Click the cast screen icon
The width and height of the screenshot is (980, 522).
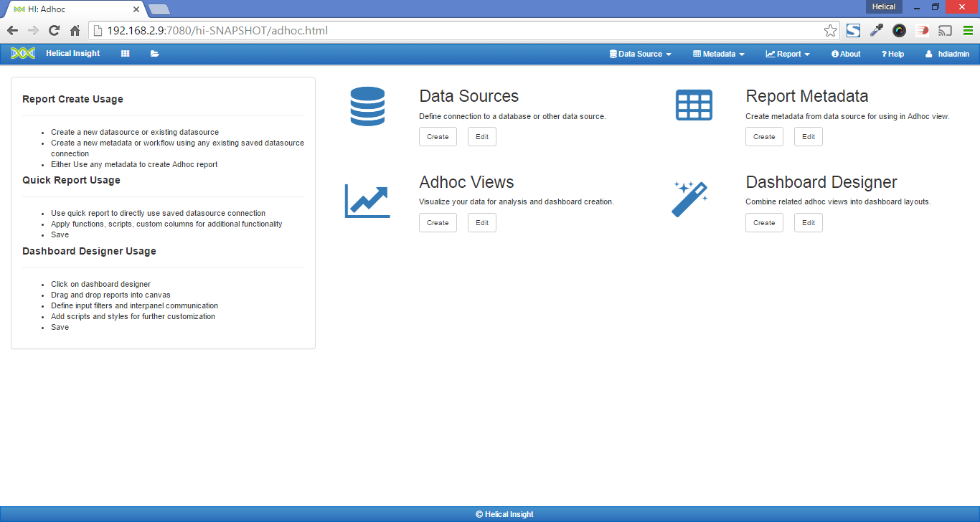945,30
